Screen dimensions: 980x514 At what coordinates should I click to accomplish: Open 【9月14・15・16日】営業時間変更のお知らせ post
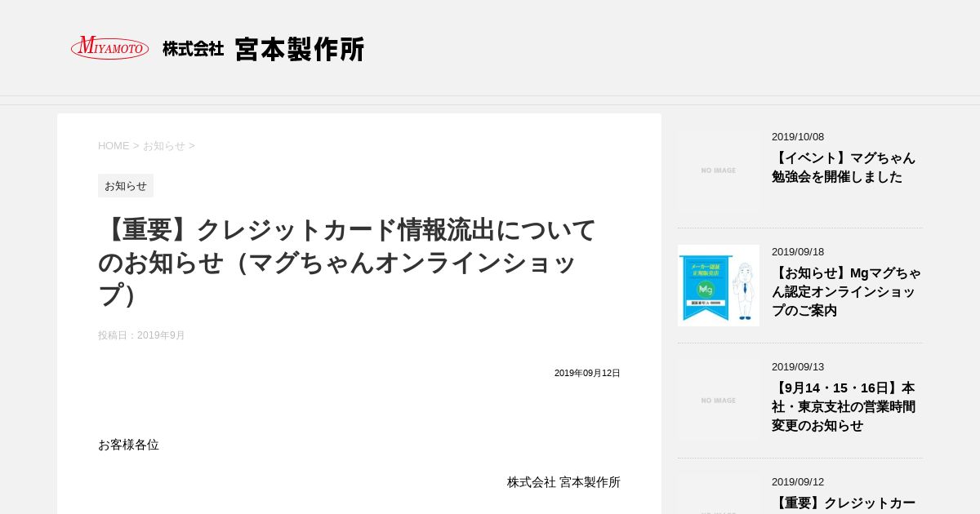[844, 407]
